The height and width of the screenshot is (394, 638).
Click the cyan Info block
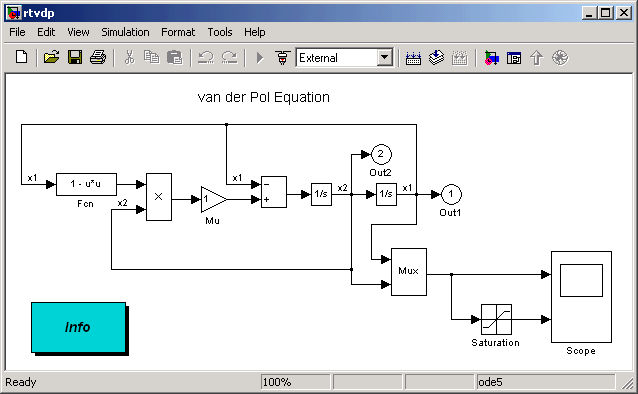point(79,327)
